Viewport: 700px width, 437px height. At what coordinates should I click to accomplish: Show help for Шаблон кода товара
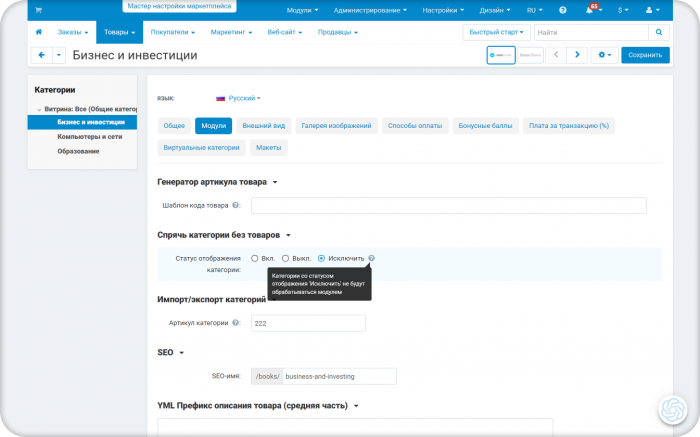tap(235, 205)
